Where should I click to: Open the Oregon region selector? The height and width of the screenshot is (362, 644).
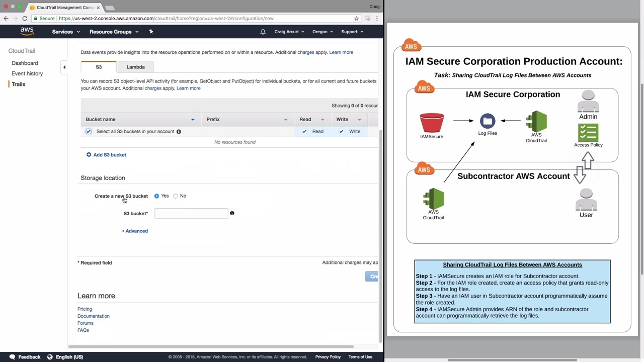(x=323, y=32)
